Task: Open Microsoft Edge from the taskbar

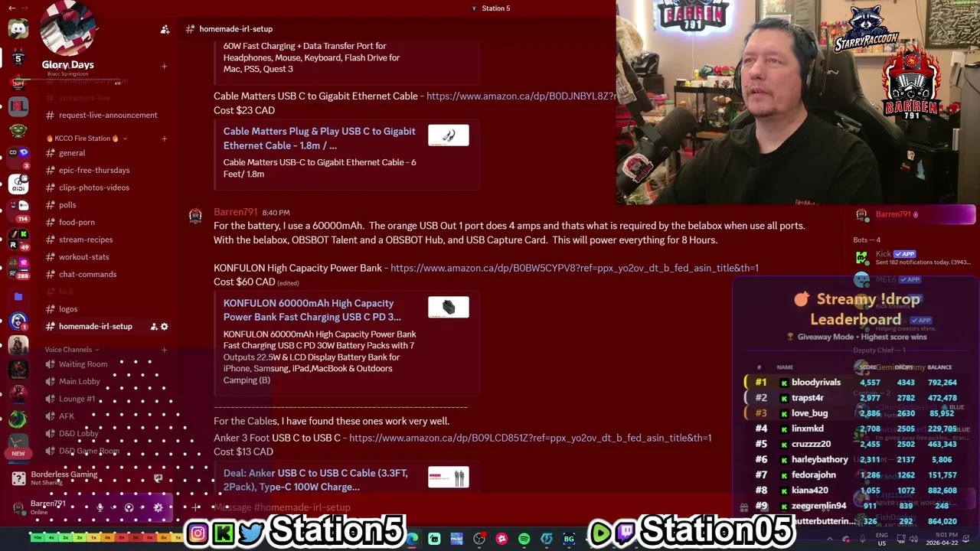Action: (412, 539)
